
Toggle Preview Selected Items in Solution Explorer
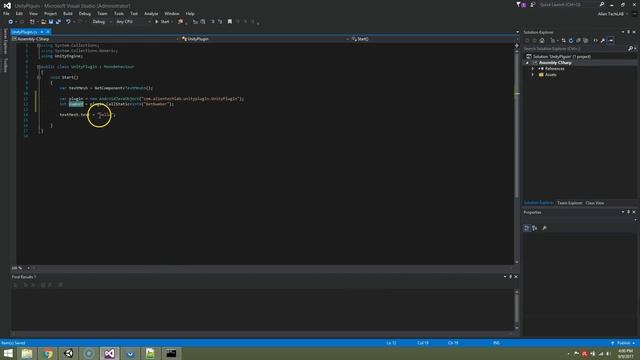point(611,40)
